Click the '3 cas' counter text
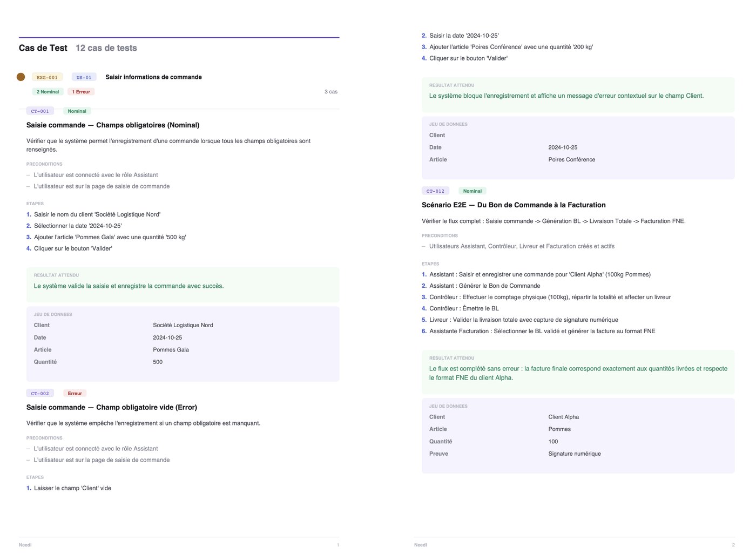Viewport: 756px width, 554px height. 331,92
